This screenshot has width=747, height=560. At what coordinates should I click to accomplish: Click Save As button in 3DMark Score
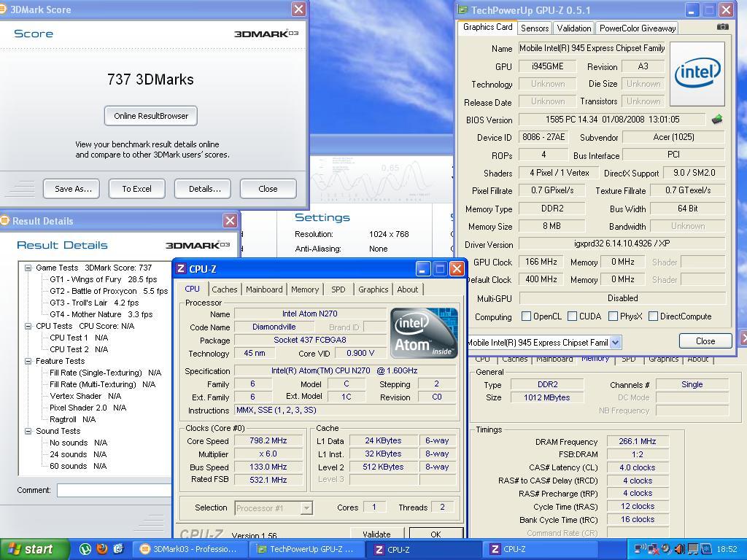[71, 189]
